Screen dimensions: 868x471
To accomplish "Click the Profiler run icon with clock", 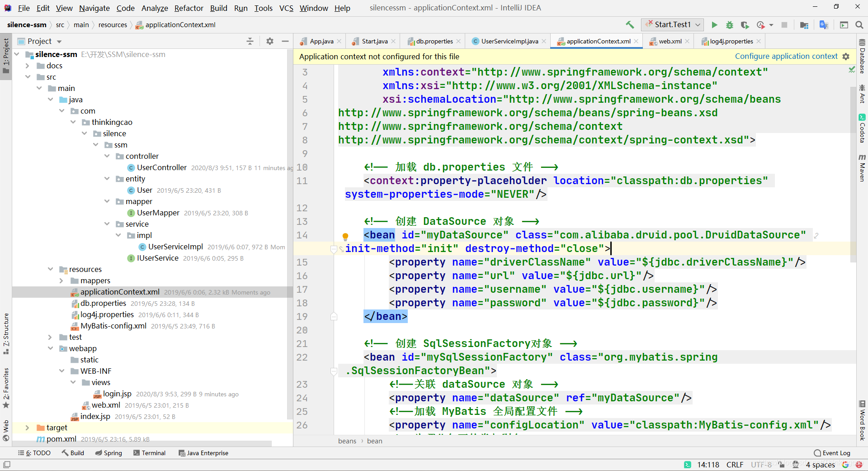I will [x=761, y=25].
